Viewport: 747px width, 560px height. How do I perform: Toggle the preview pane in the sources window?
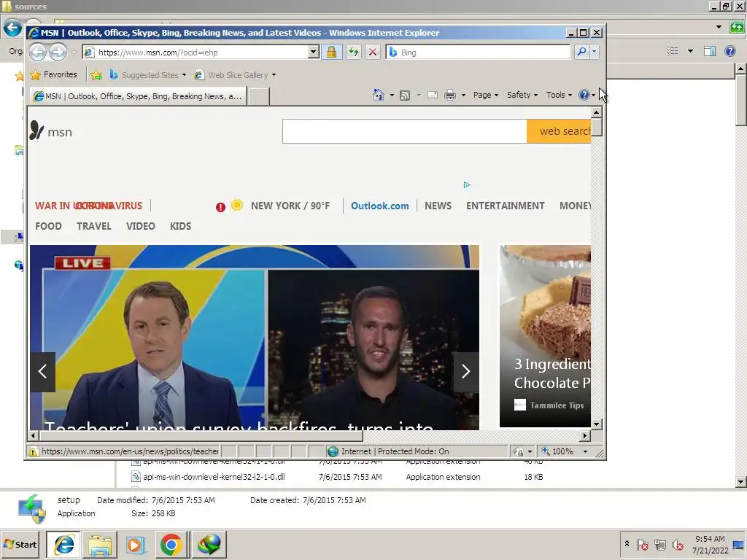[x=710, y=51]
